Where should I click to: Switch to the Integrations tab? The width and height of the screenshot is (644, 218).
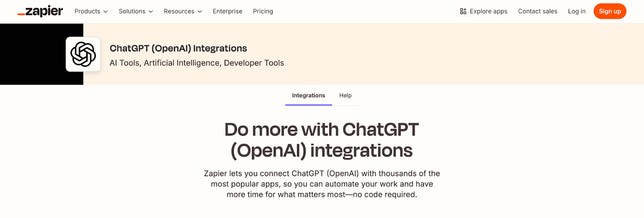point(308,95)
